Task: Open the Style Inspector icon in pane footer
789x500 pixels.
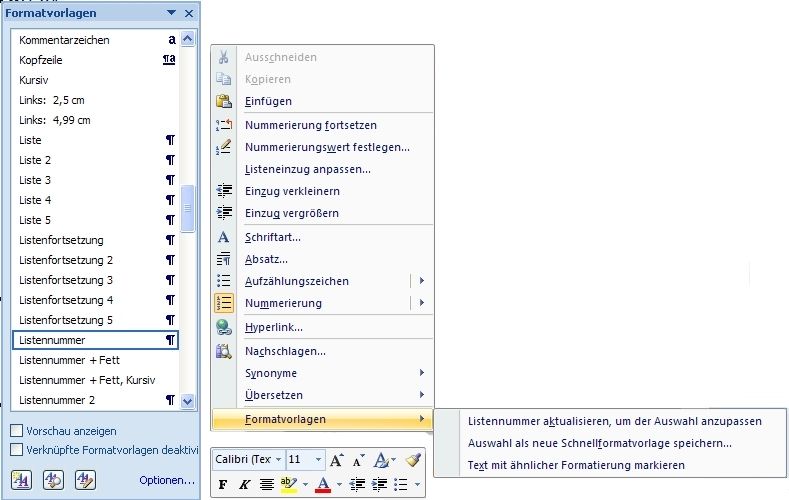Action: click(x=55, y=480)
